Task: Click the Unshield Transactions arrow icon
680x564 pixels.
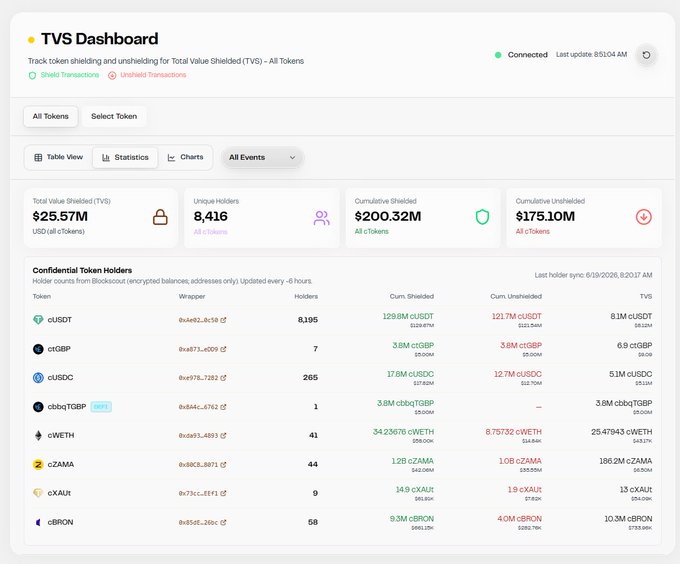Action: click(x=112, y=75)
